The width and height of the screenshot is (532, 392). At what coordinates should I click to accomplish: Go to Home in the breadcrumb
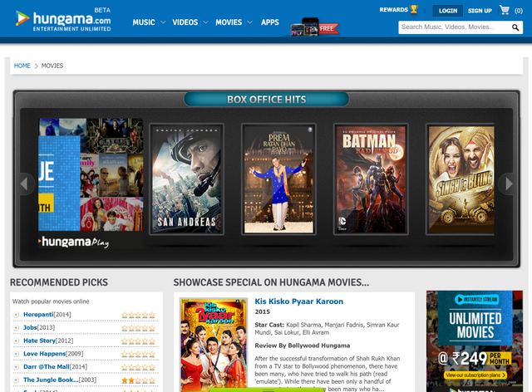click(22, 66)
